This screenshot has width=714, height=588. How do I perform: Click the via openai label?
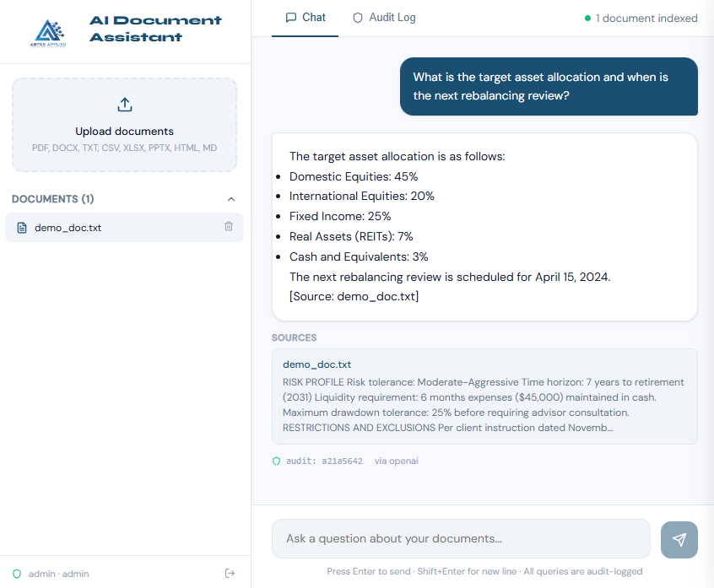pos(396,461)
